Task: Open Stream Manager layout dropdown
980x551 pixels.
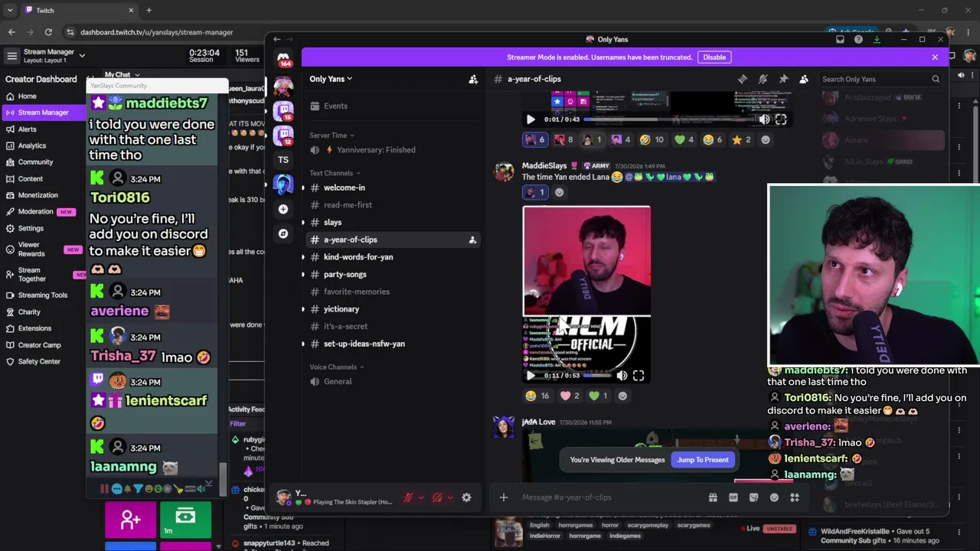Action: tap(82, 56)
